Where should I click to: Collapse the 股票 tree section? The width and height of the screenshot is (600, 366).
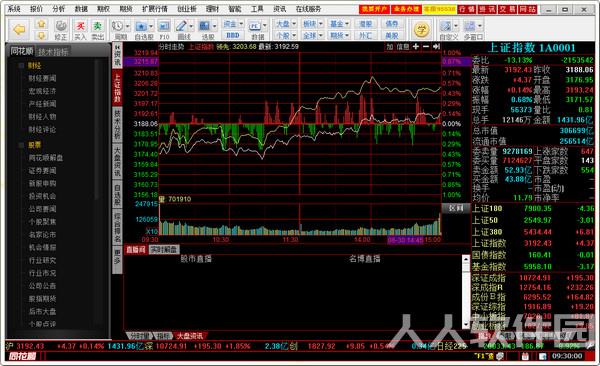[21, 145]
